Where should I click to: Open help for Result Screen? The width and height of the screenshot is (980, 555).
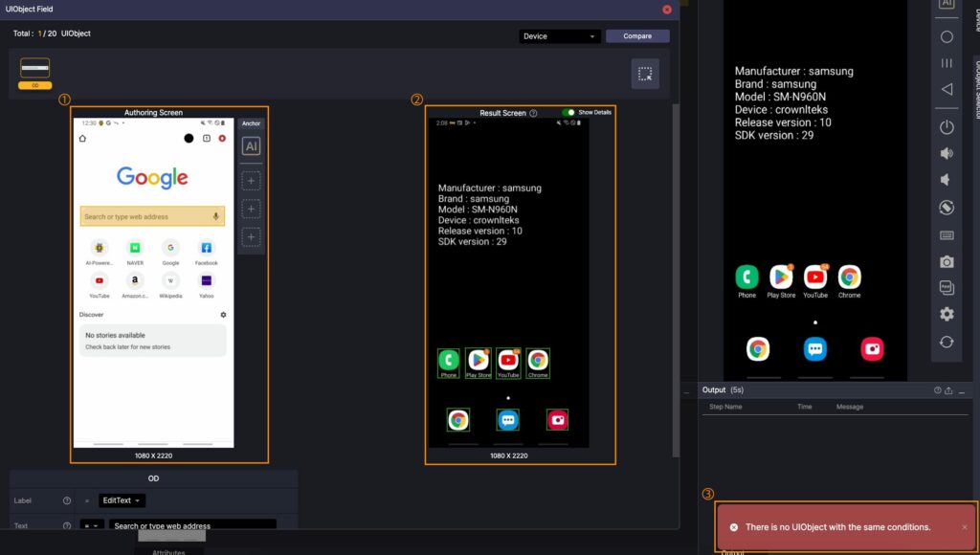click(x=533, y=113)
